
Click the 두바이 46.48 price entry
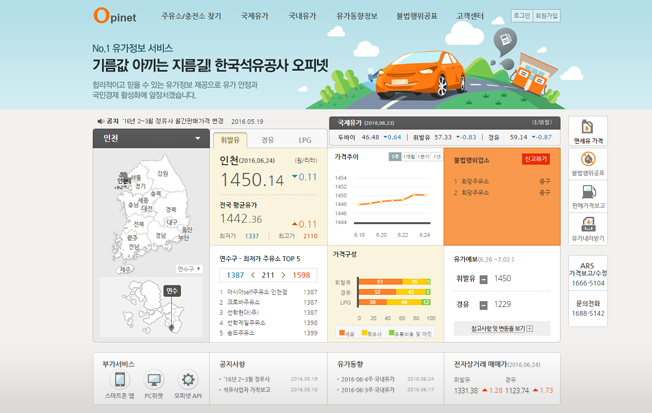pos(369,137)
